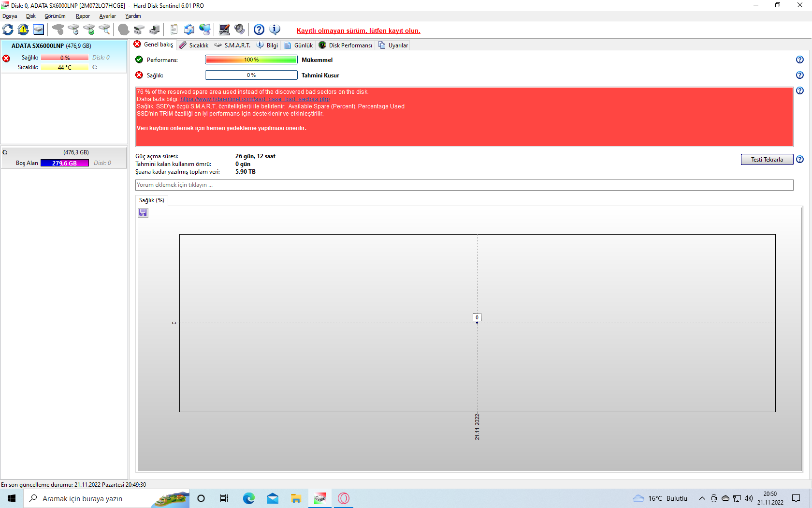This screenshot has width=812, height=508.
Task: Open help for the Sağlık row
Action: coord(800,75)
